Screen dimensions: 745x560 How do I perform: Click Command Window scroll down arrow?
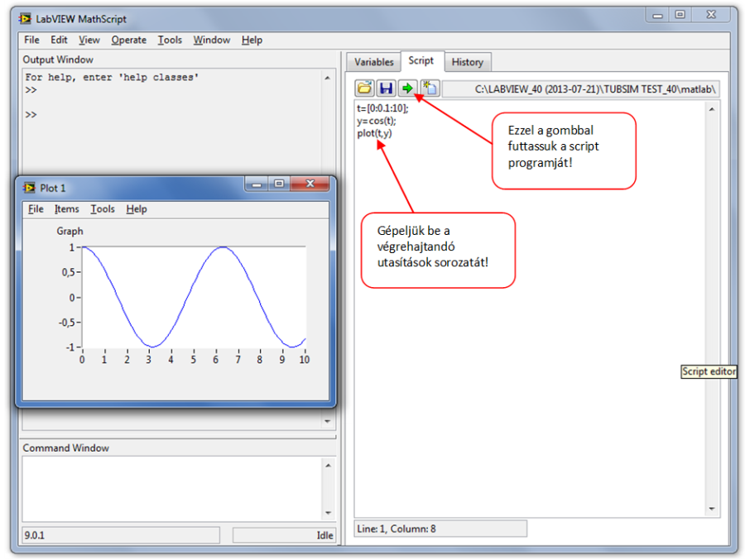(329, 513)
